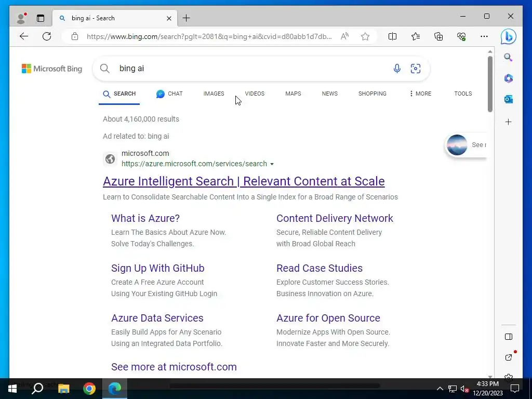The width and height of the screenshot is (532, 399).
Task: Open Azure Data Services link
Action: [157, 318]
